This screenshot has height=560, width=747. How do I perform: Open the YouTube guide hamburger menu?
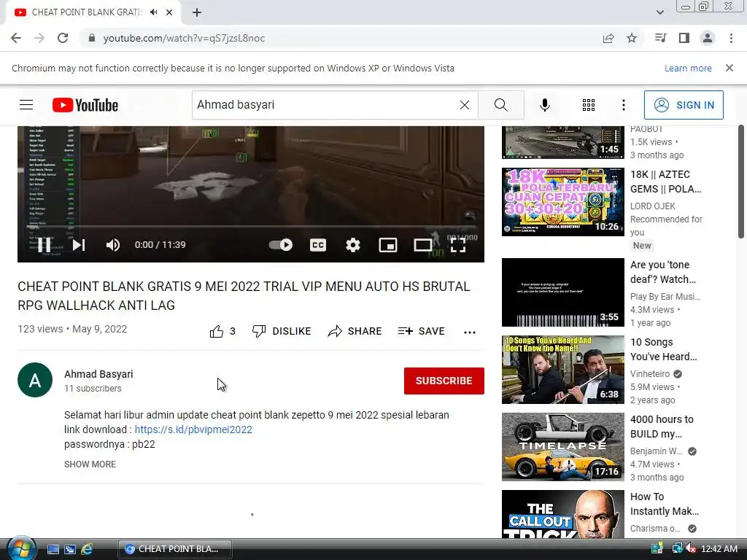26,105
